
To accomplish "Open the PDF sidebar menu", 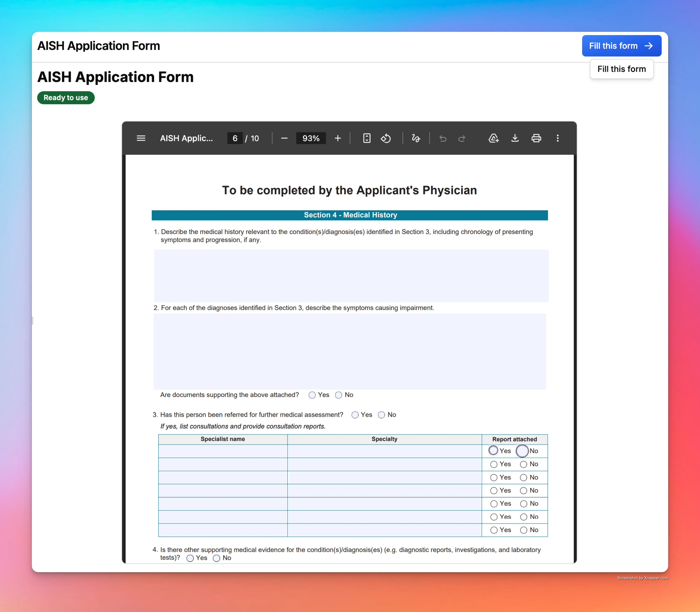I will pos(141,138).
